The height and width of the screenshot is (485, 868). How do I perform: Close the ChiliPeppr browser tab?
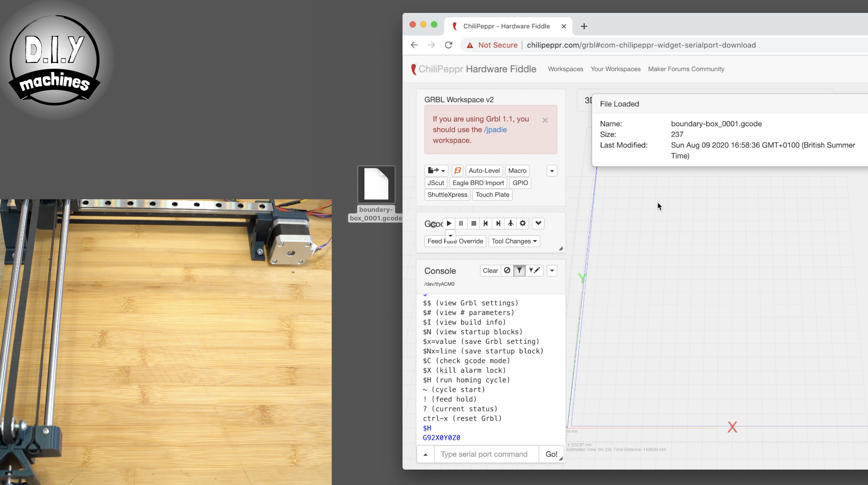tap(564, 26)
